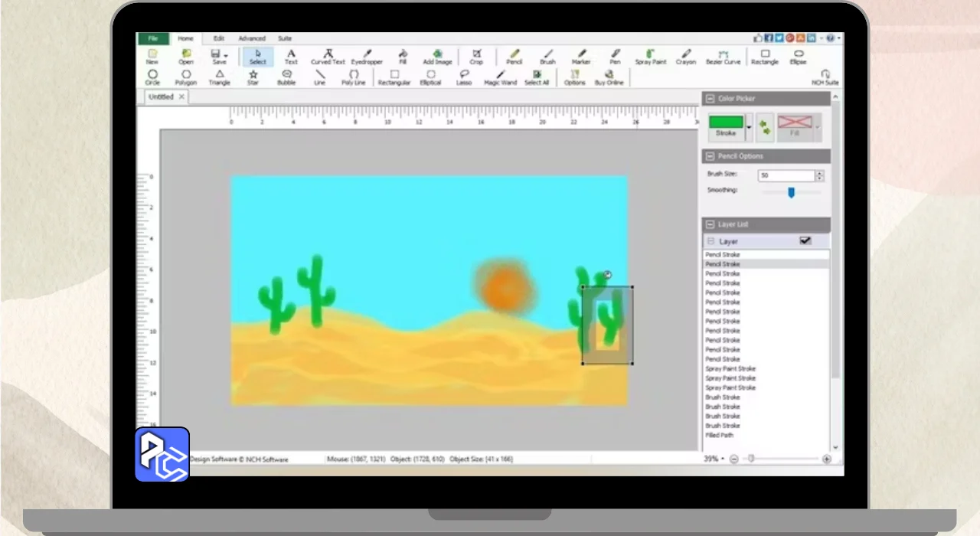Choose the Poly Line tool
The height and width of the screenshot is (536, 980).
pyautogui.click(x=354, y=77)
